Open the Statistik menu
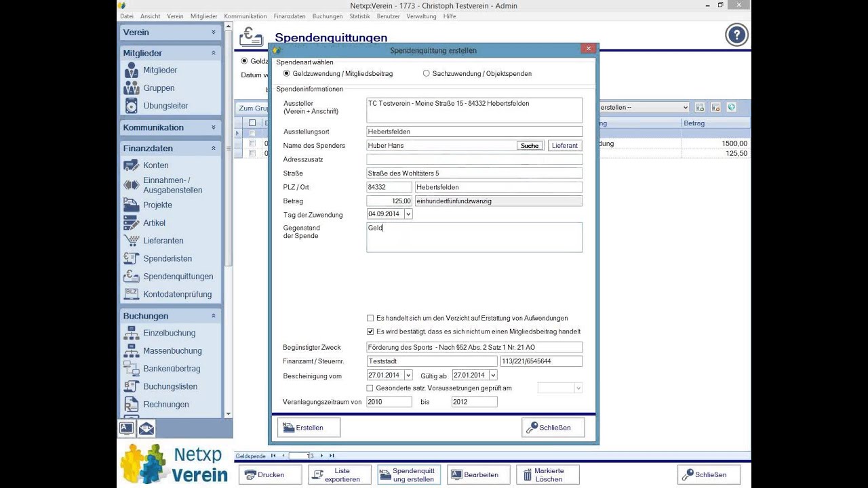This screenshot has height=488, width=868. click(x=359, y=16)
